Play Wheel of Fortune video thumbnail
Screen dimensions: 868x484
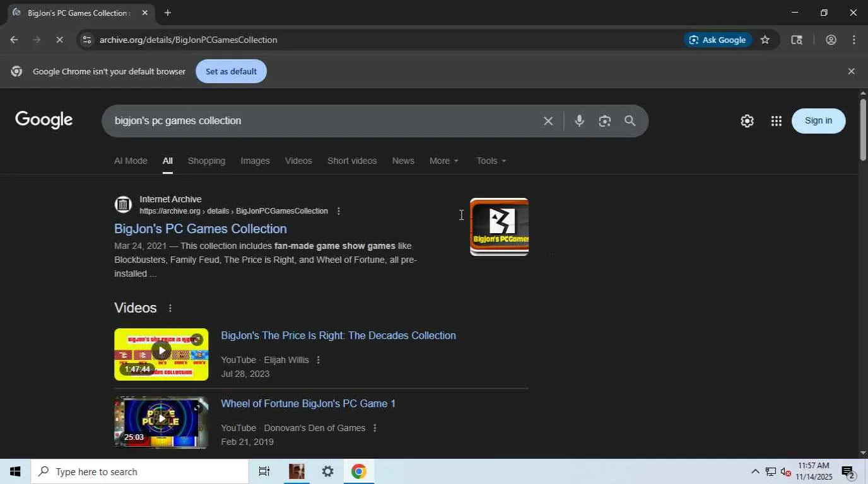tap(161, 422)
